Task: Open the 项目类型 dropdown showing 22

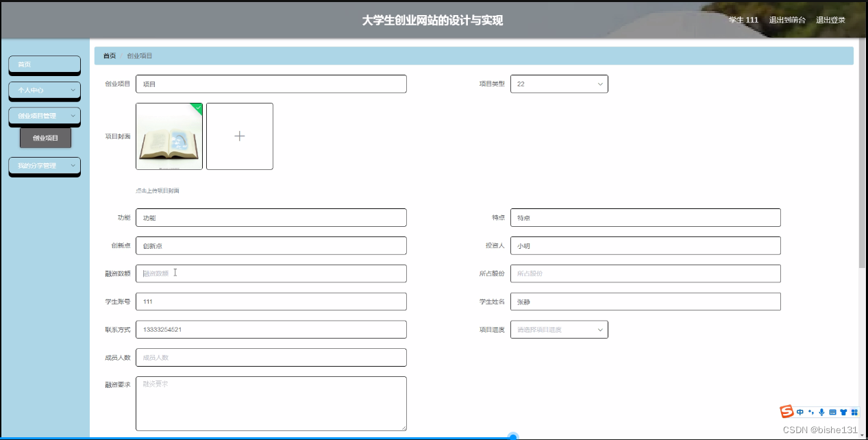Action: pos(559,84)
